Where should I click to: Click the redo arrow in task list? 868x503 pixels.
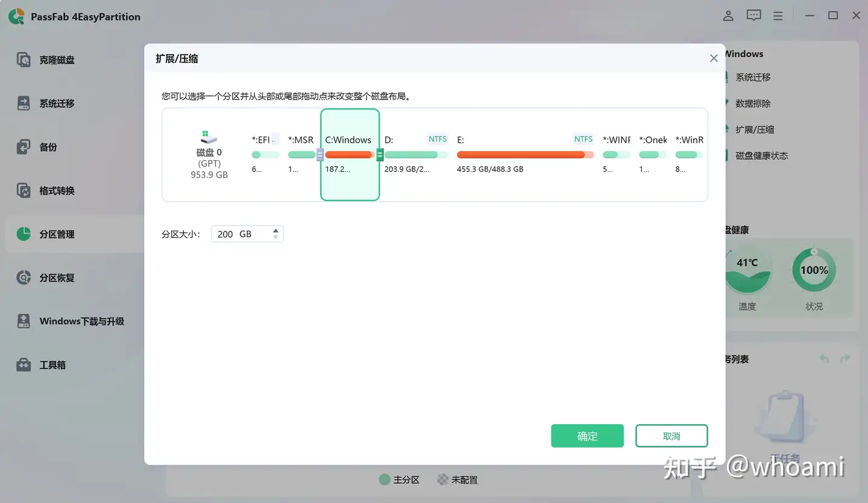point(845,359)
